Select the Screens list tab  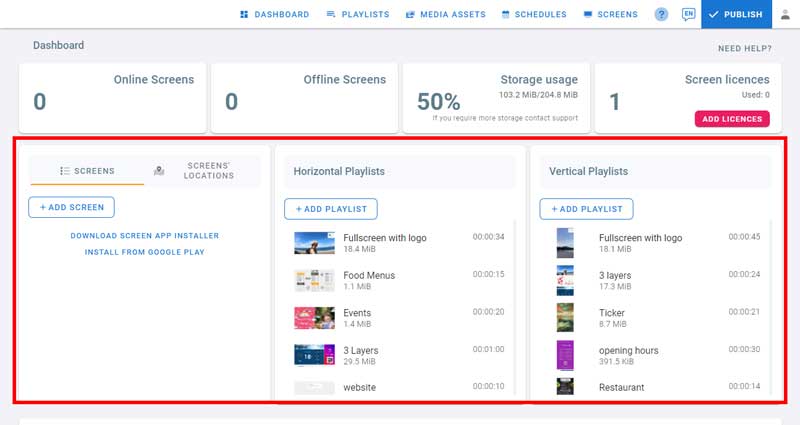[x=87, y=171]
